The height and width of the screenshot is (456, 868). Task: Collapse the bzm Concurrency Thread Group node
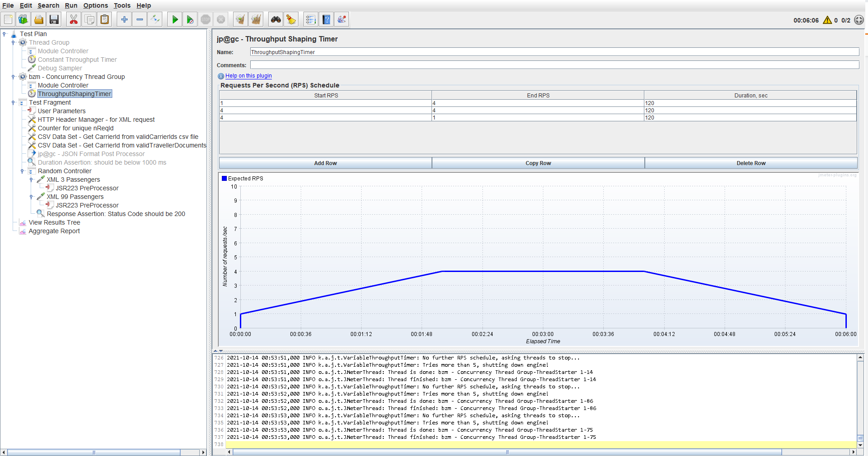point(13,77)
